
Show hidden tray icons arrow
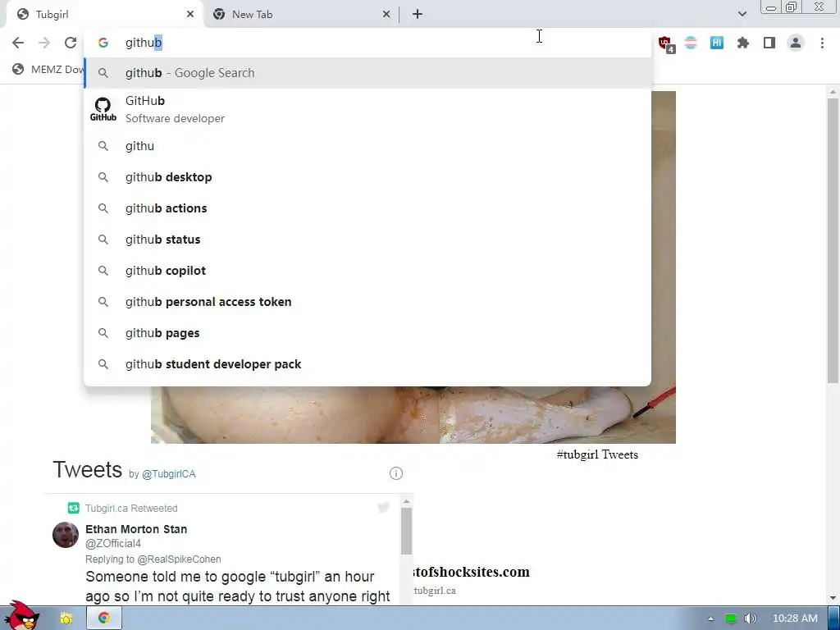click(x=710, y=619)
